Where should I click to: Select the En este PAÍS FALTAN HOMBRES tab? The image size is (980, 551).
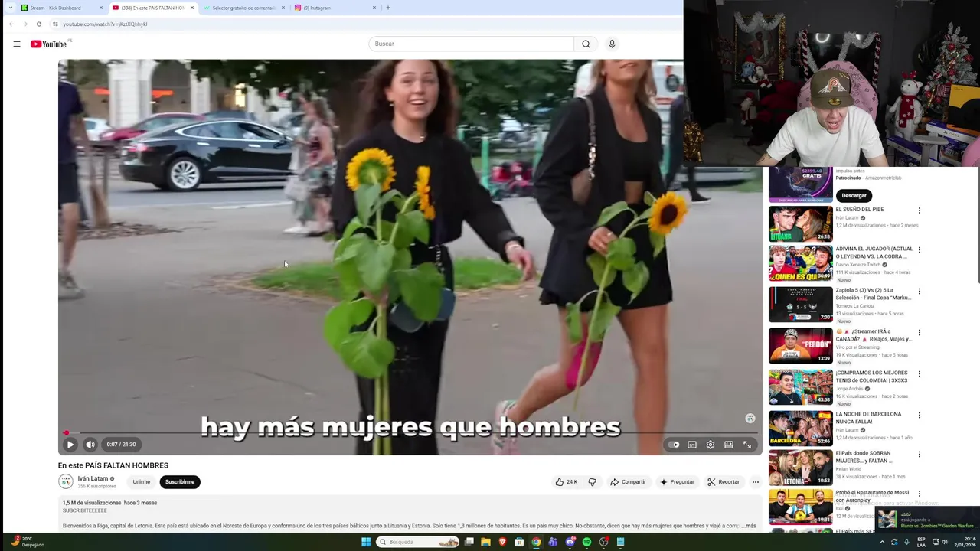tap(153, 8)
